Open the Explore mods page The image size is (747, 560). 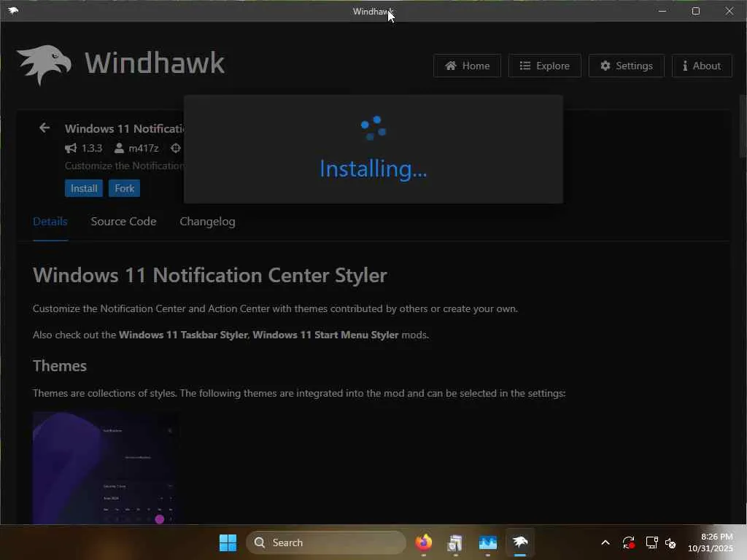[544, 66]
